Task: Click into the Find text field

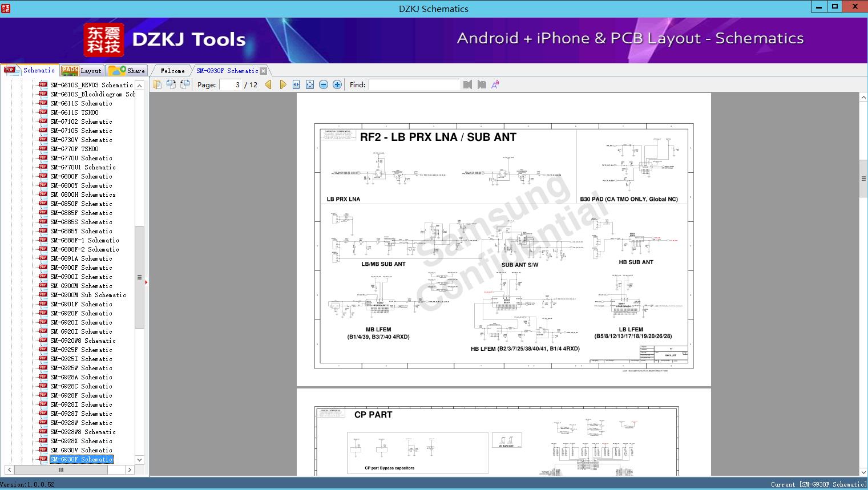Action: [414, 84]
